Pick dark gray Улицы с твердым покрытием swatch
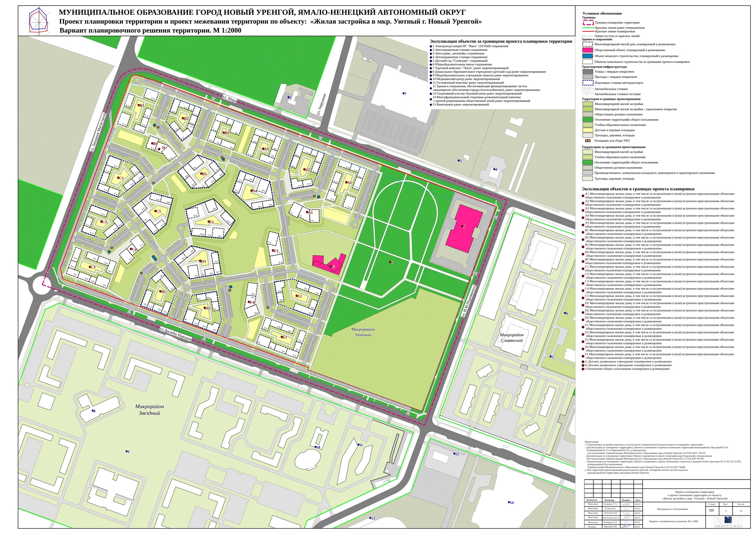Screen dimensions: 756x534 pyautogui.click(x=587, y=71)
